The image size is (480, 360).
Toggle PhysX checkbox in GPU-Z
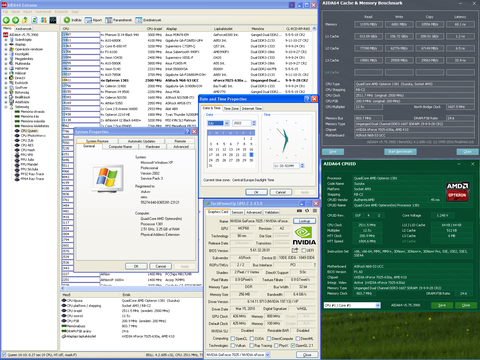point(276,346)
